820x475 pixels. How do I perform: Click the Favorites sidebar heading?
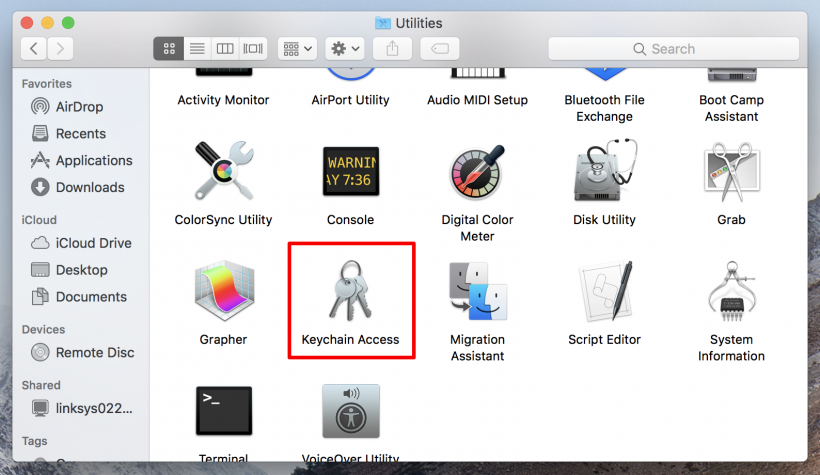[x=47, y=84]
